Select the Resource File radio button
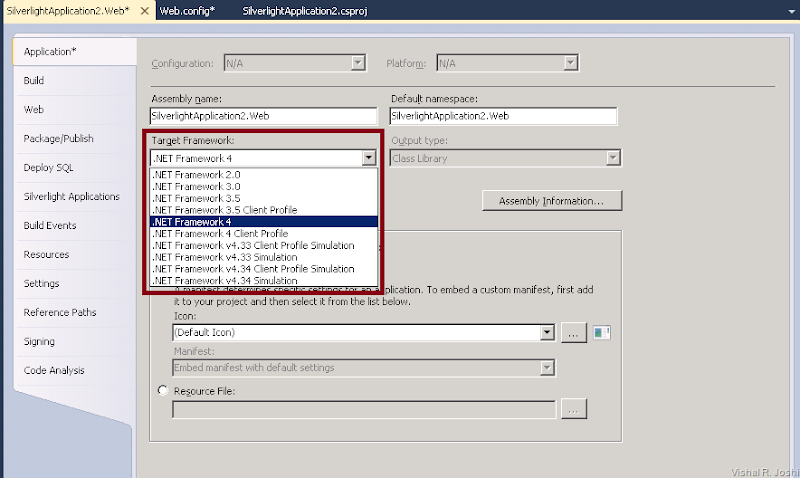Viewport: 800px width, 478px height. [163, 391]
